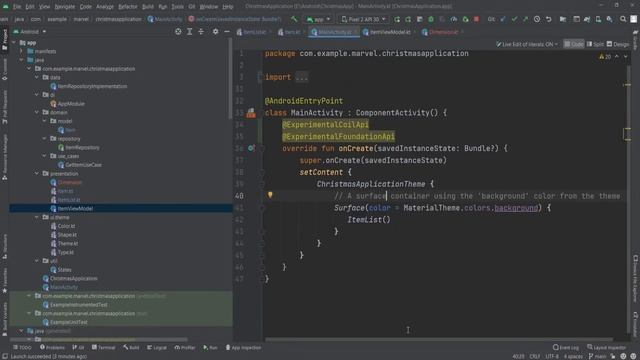This screenshot has height=360, width=640.
Task: Open the Tools menu
Action: point(177,7)
